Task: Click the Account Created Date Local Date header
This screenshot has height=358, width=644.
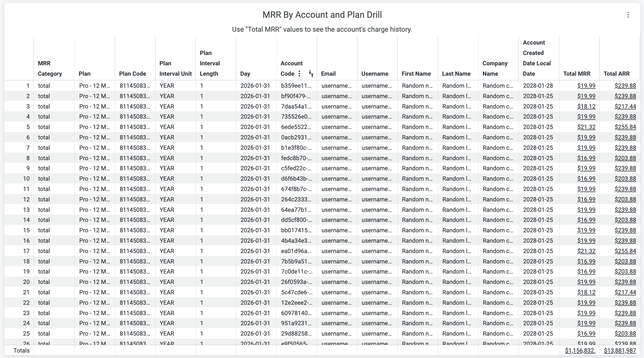Action: pyautogui.click(x=536, y=58)
